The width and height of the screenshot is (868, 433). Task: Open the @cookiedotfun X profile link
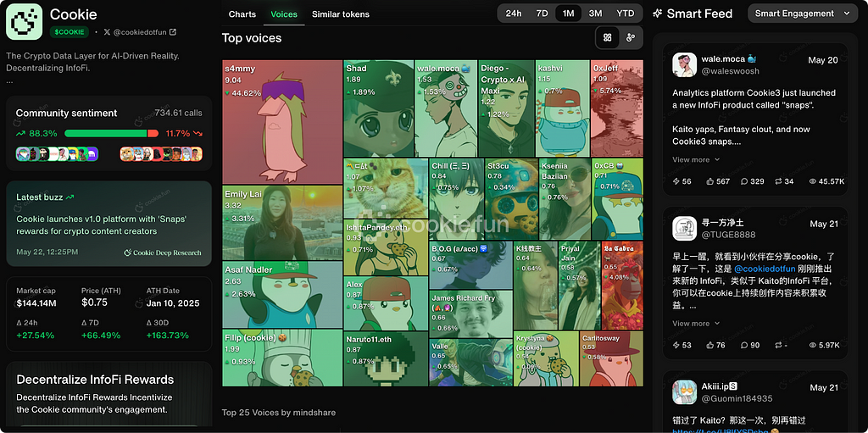[x=140, y=32]
